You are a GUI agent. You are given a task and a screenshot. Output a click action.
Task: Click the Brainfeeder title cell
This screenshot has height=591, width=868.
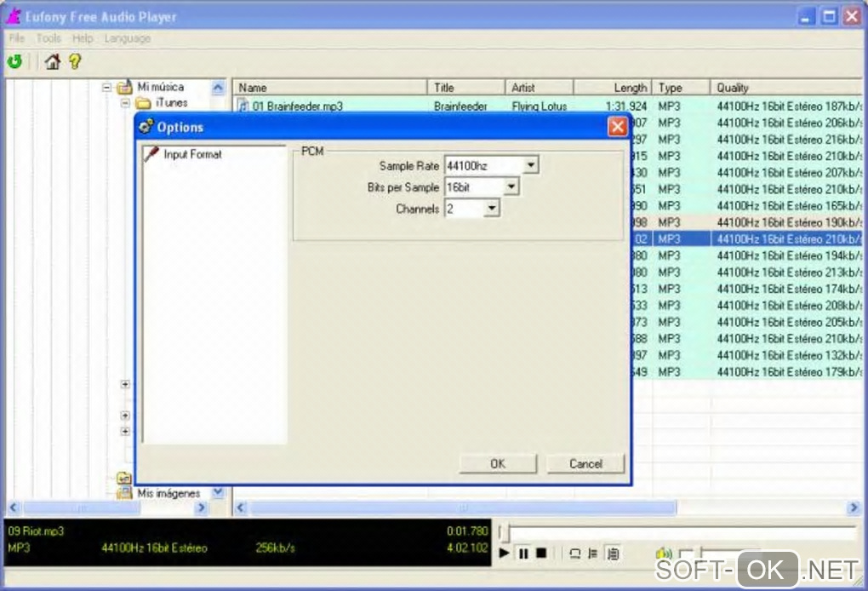coord(460,106)
